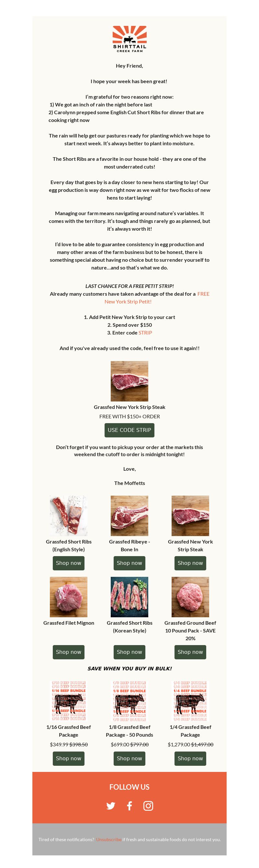Open the Korean Style Short Ribs photo

coord(129,597)
